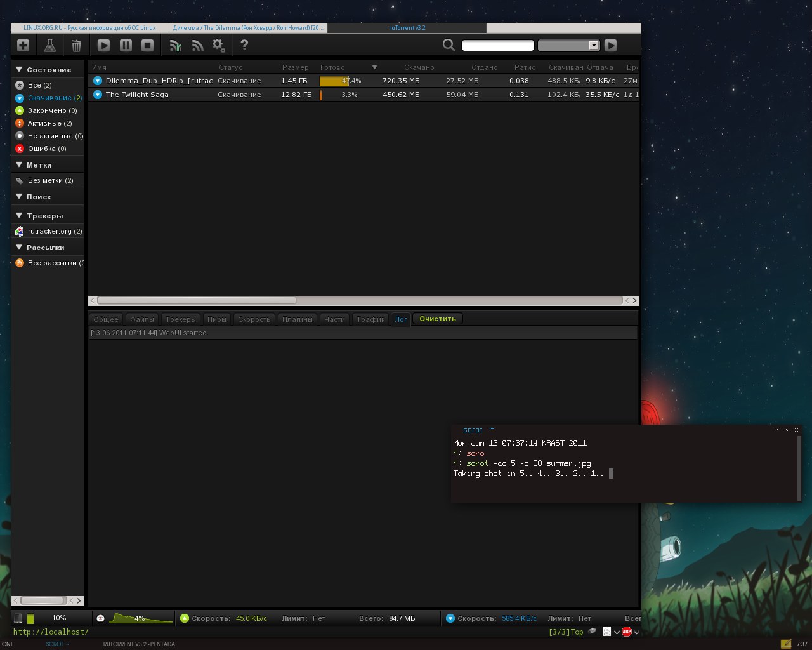This screenshot has height=650, width=812.
Task: Open the Пиры details tab
Action: coord(217,319)
